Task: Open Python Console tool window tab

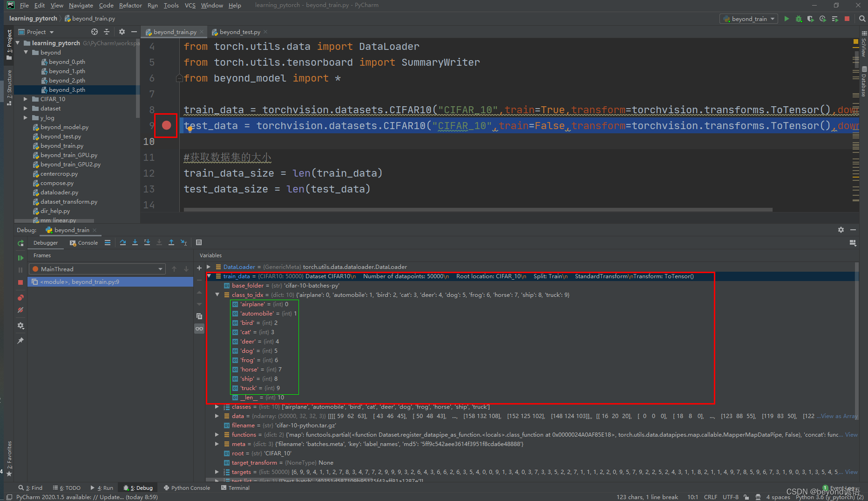Action: click(187, 488)
